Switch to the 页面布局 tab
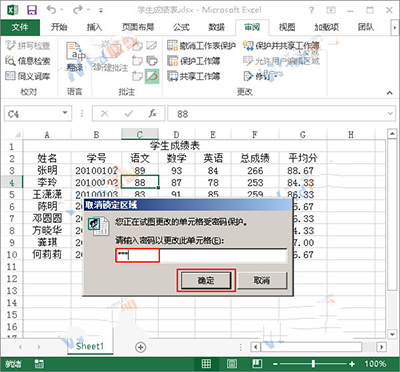 pyautogui.click(x=138, y=27)
